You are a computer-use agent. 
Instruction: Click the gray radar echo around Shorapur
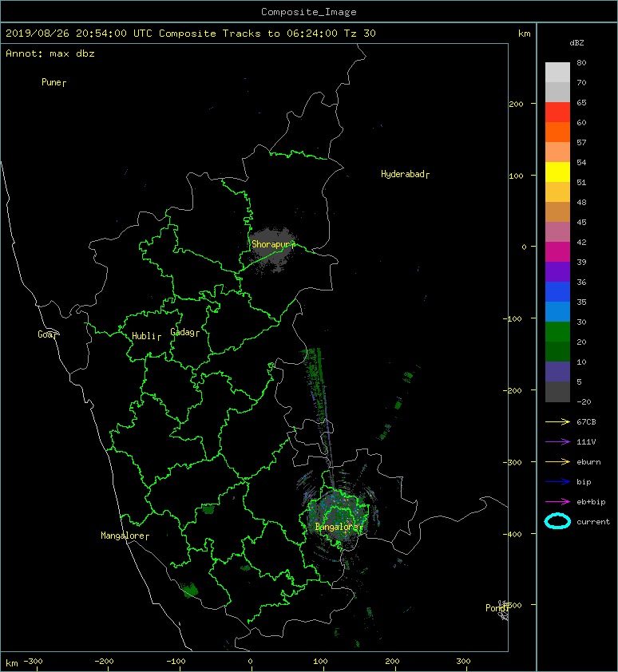coord(272,250)
